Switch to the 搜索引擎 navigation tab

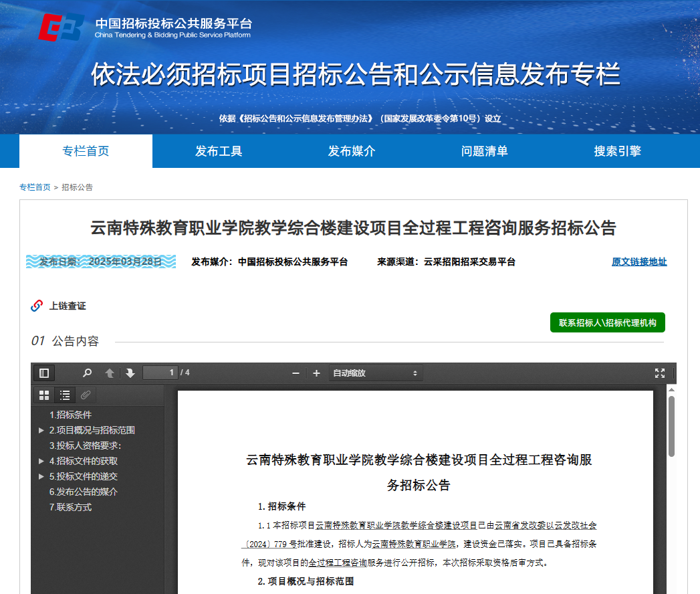[x=617, y=151]
